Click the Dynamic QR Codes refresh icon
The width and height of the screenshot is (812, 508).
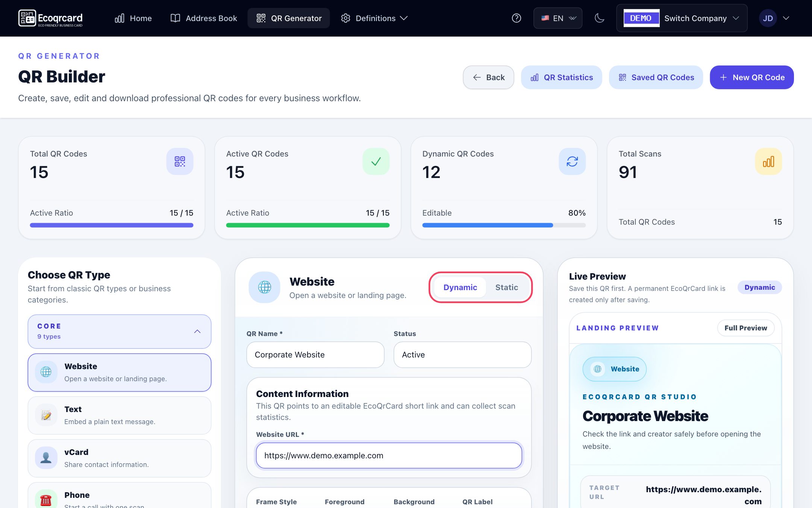tap(572, 161)
